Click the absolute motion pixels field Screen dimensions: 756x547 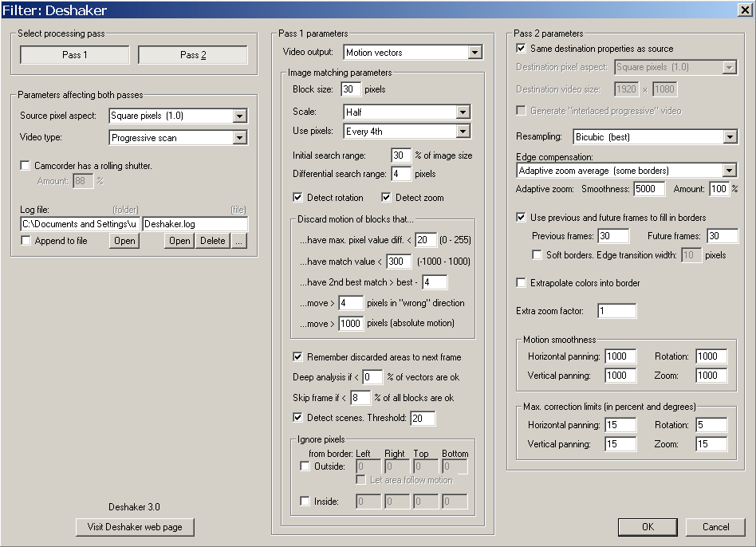point(351,324)
